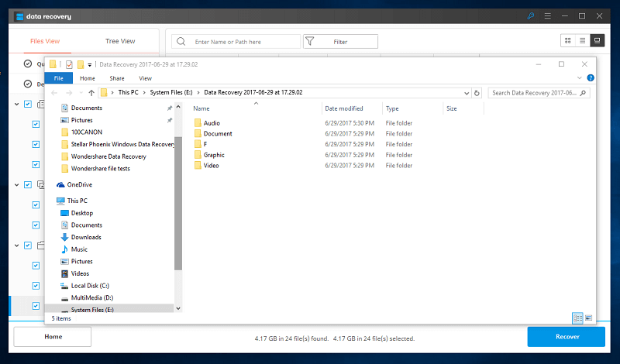Toggle the bottom highlighted checkbox in data recovery
The width and height of the screenshot is (620, 364).
(36, 306)
